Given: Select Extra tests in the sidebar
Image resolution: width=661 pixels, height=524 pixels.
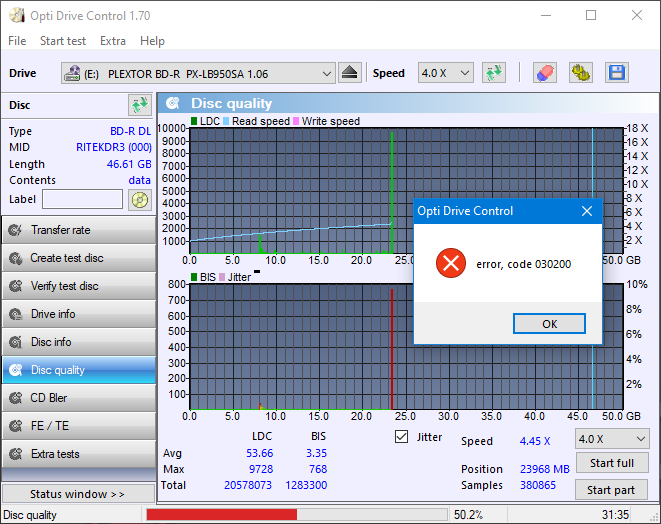Looking at the screenshot, I should (79, 454).
